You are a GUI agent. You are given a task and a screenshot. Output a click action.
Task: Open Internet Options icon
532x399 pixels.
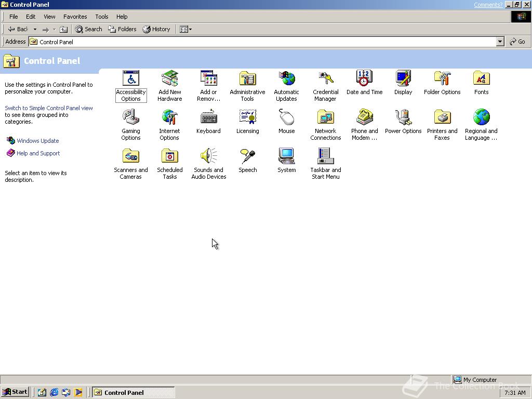pos(170,117)
